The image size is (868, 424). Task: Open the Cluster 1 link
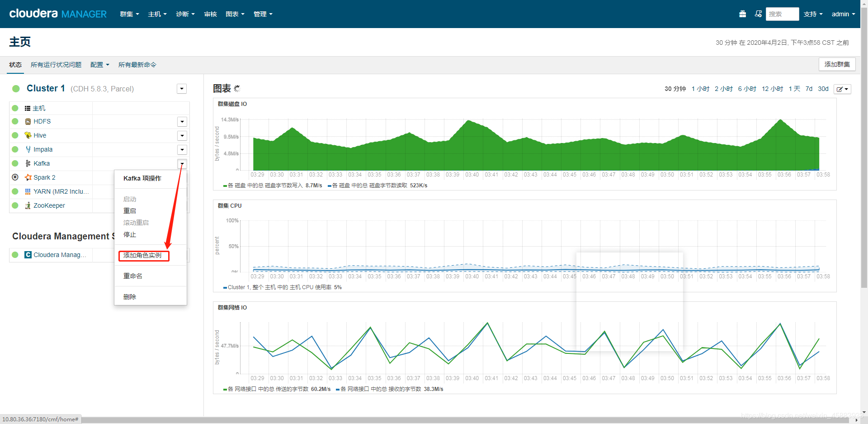pos(46,88)
